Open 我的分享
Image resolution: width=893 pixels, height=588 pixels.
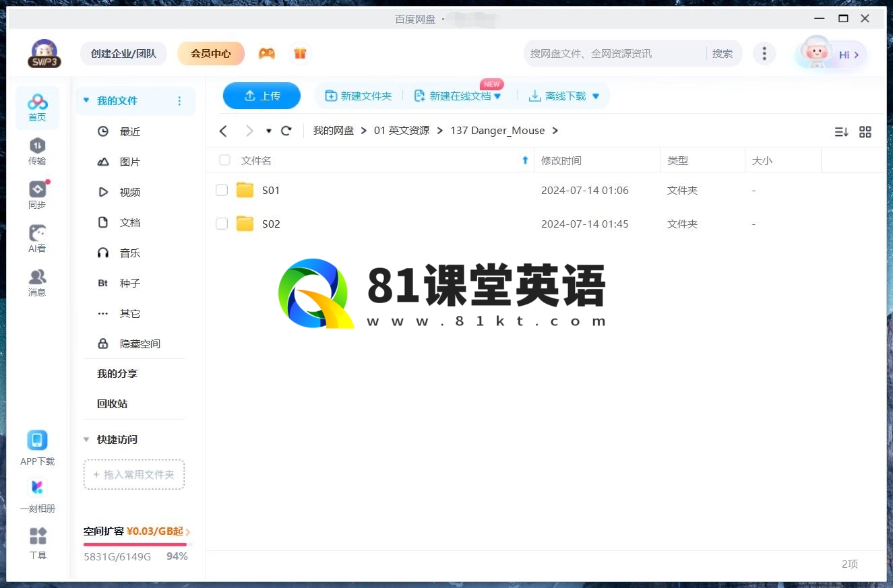(117, 373)
